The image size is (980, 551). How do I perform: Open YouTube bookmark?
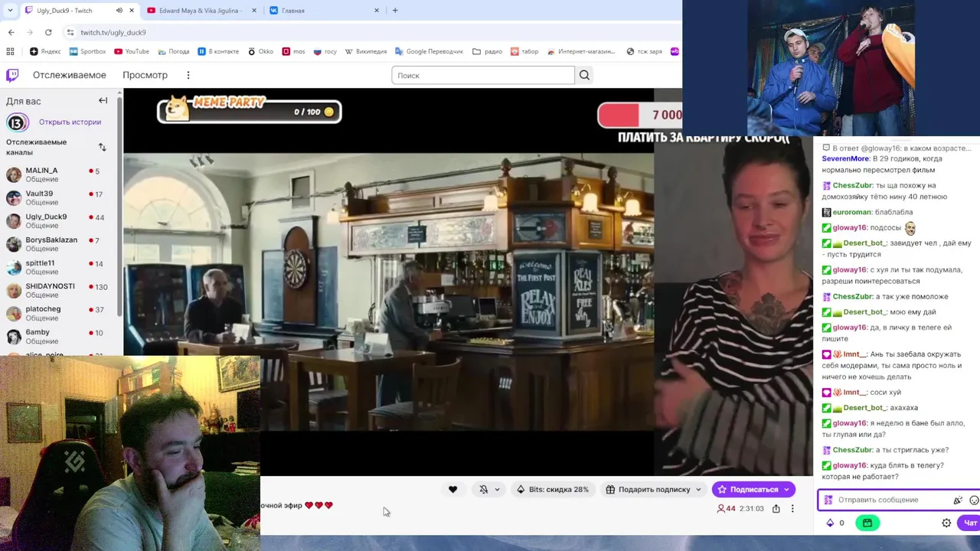(132, 51)
